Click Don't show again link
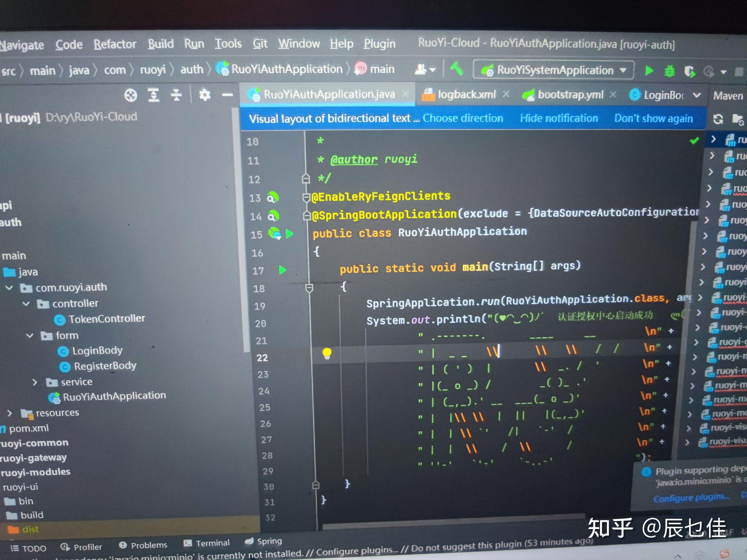The height and width of the screenshot is (560, 747). point(653,118)
